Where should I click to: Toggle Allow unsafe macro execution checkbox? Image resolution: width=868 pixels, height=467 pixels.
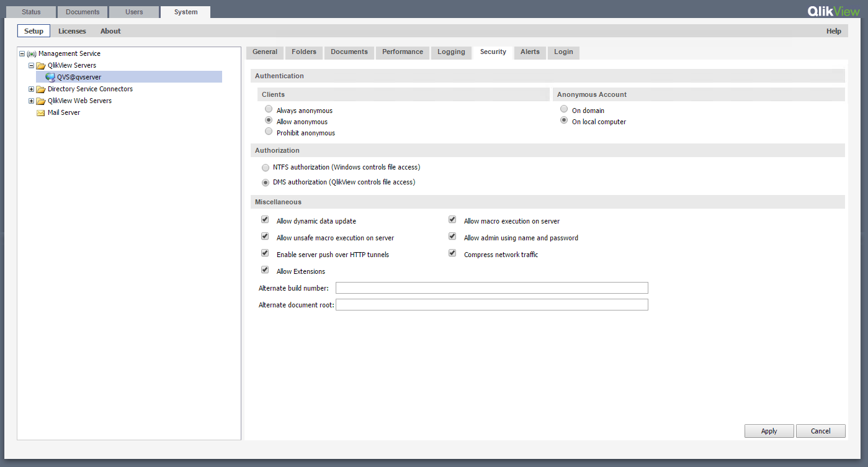265,237
